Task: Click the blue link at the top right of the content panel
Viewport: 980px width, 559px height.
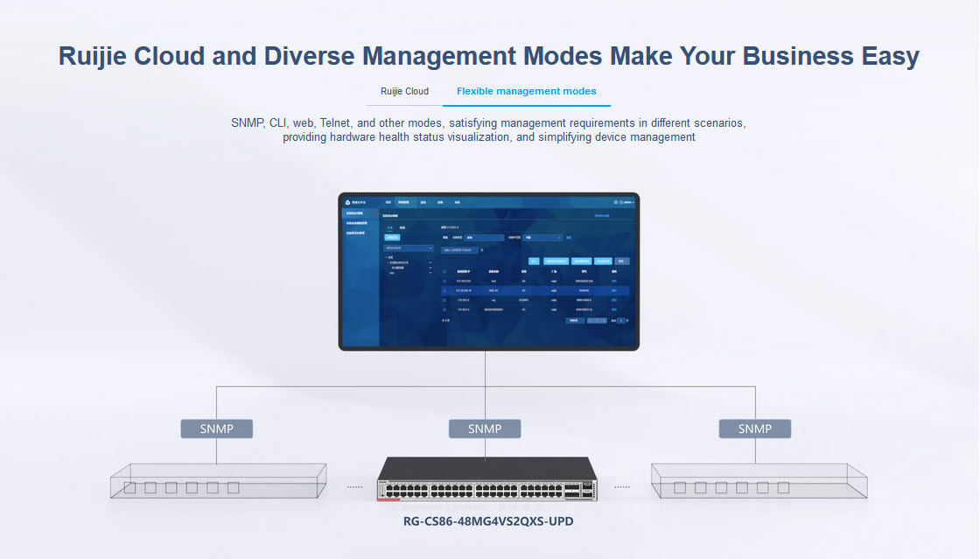Action: pos(602,215)
